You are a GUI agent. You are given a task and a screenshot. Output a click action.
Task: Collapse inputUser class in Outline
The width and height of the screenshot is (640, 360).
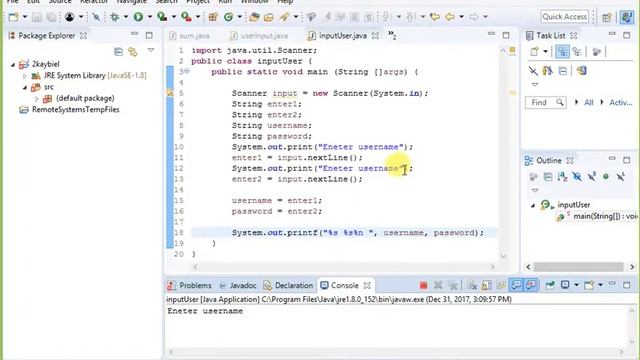[x=533, y=205]
